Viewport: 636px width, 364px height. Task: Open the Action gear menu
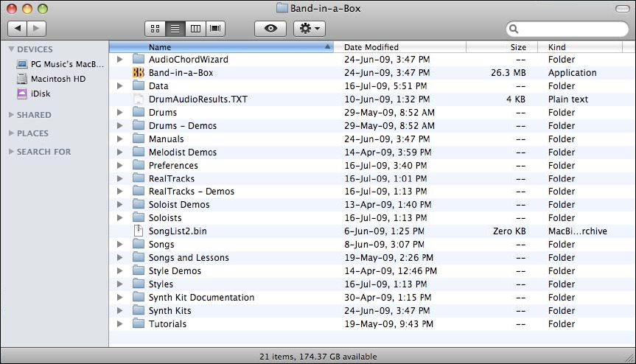pos(309,29)
